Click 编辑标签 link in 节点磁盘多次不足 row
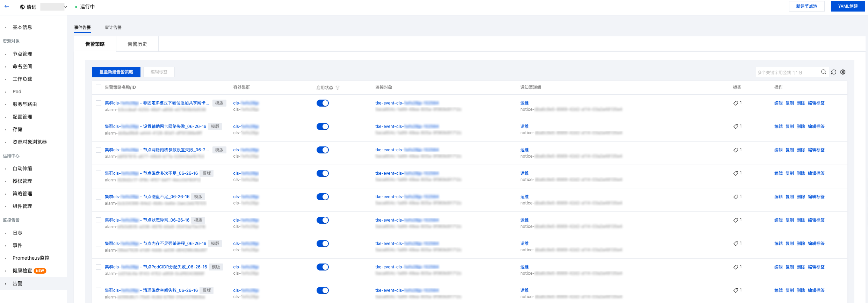868x303 pixels. (816, 173)
